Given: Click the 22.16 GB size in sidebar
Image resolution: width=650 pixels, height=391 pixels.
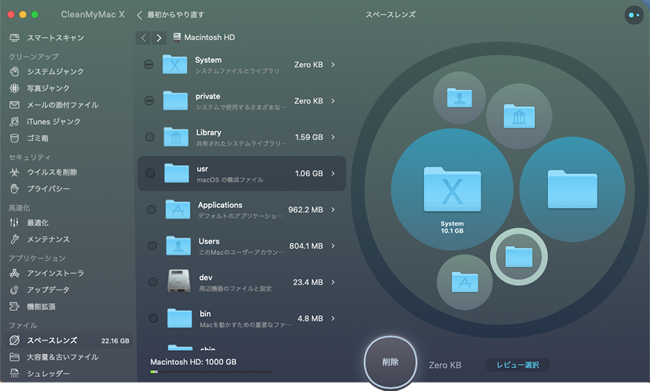Looking at the screenshot, I should pyautogui.click(x=115, y=341).
